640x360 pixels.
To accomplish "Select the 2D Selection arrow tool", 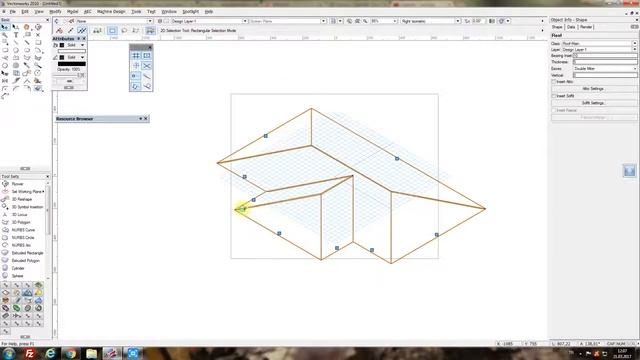I will (5, 27).
